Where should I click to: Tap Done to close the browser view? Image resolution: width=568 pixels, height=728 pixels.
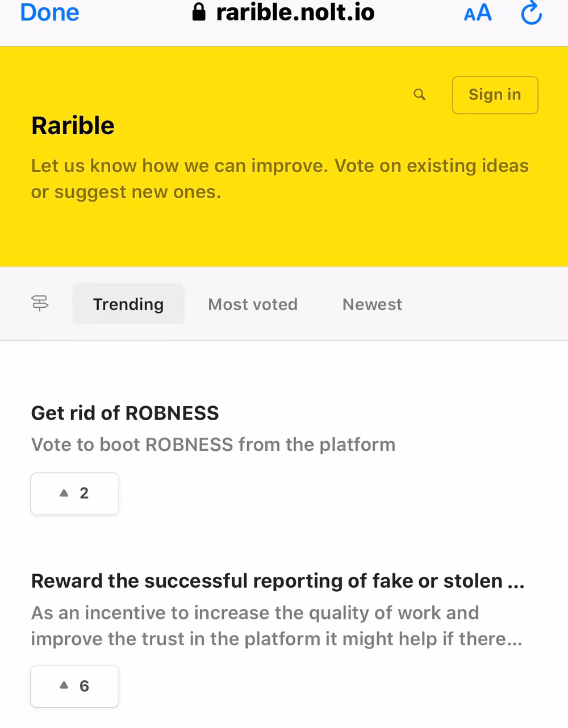tap(49, 12)
